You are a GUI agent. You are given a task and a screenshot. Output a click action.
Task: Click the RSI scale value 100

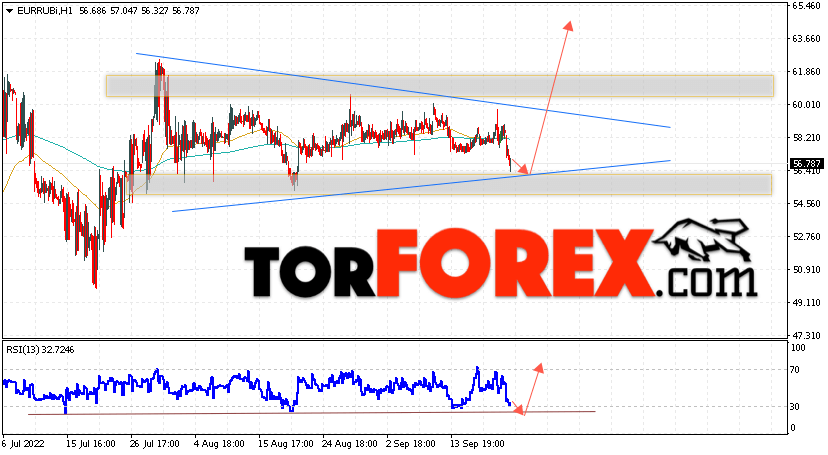798,348
